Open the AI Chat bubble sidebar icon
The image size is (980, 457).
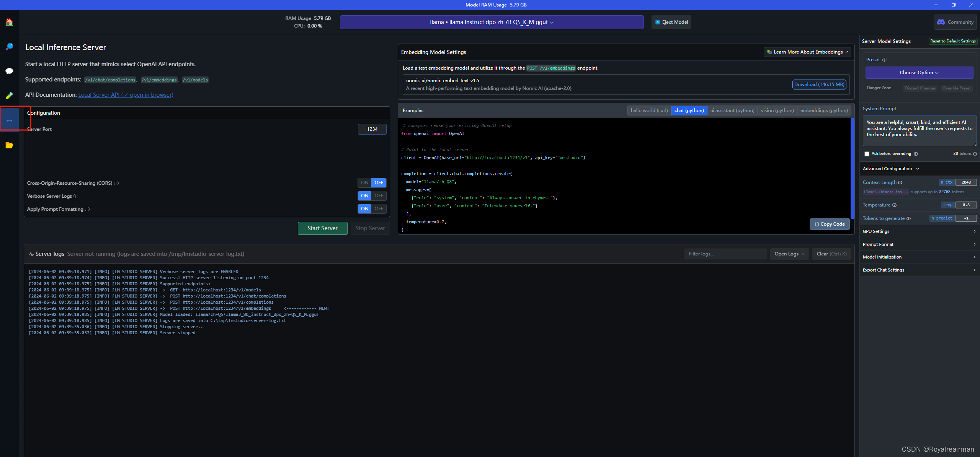click(9, 71)
